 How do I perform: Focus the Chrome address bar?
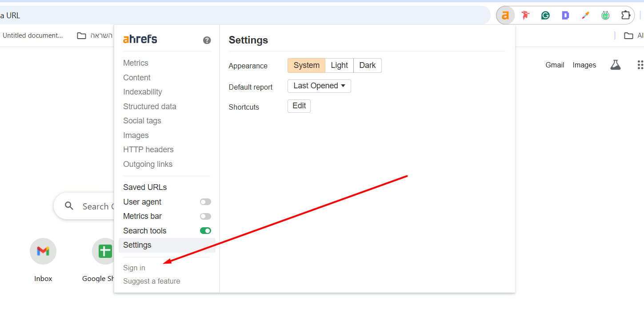click(x=244, y=16)
